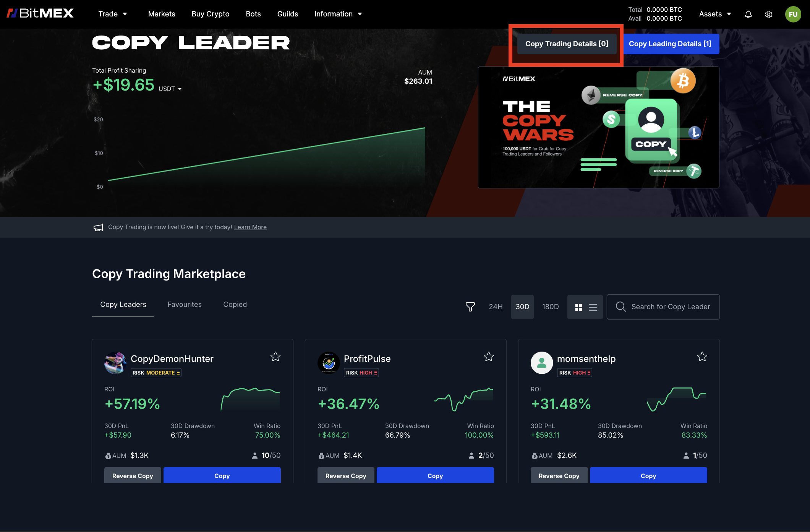Screen dimensions: 810x532
Task: Open the notifications bell icon
Action: [x=748, y=15]
